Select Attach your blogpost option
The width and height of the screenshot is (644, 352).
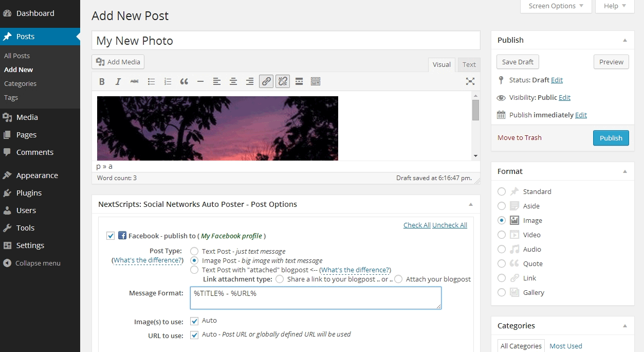[x=398, y=279]
